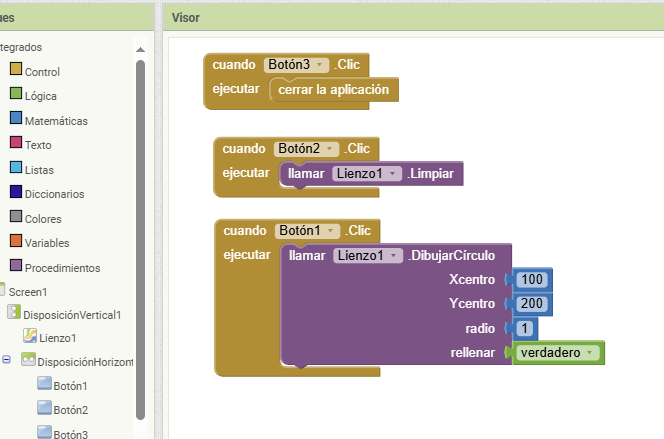Click the Xcentro value 100 field

click(532, 279)
